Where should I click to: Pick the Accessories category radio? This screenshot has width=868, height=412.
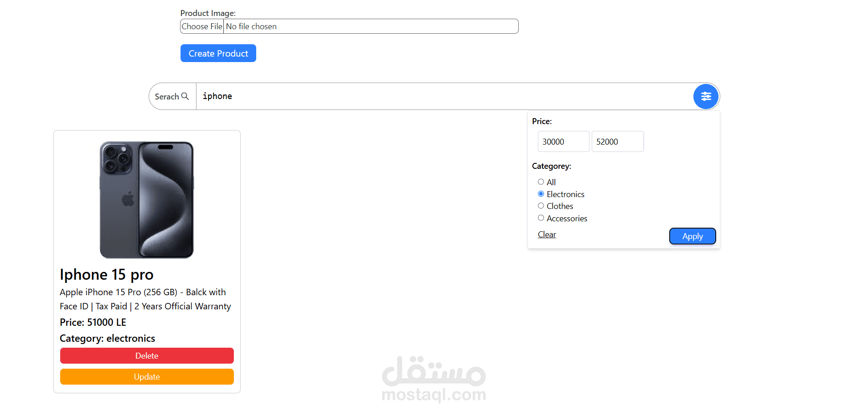click(541, 218)
